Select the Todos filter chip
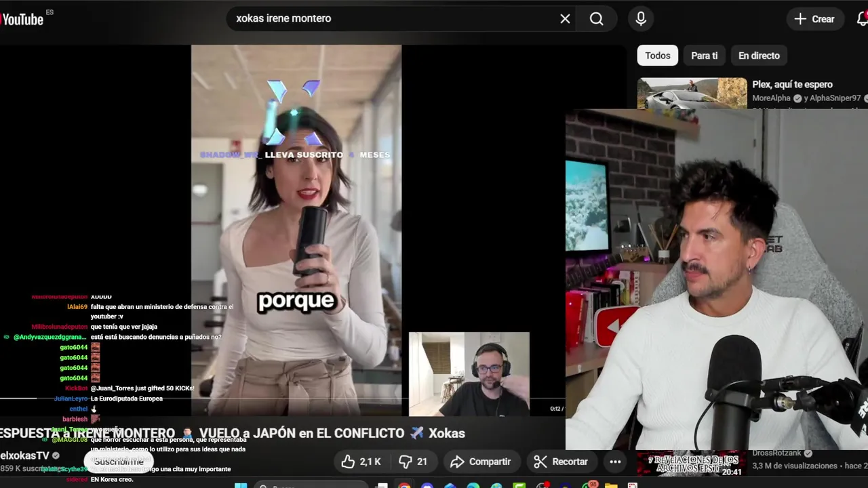 pyautogui.click(x=658, y=56)
